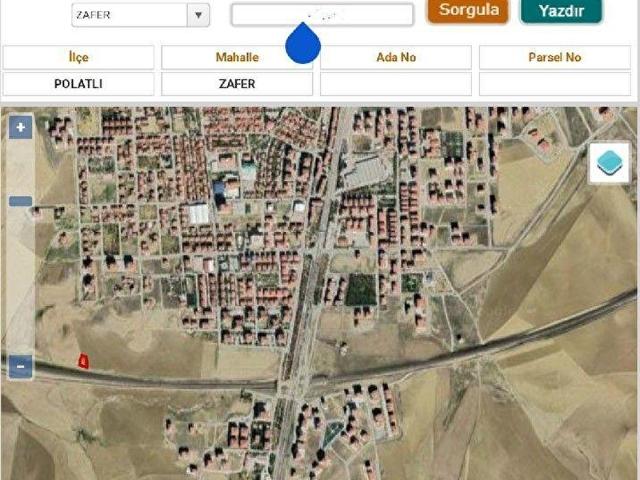This screenshot has width=640, height=480.
Task: Click the İlçe column header
Action: 78,57
